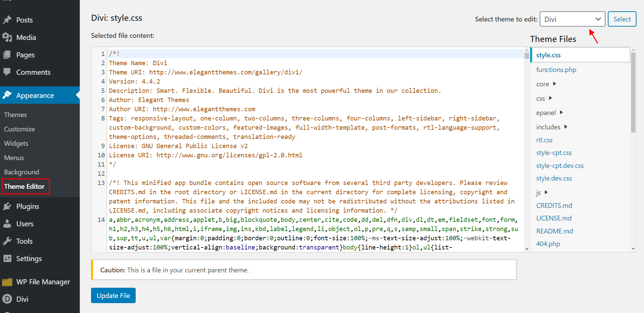Image resolution: width=644 pixels, height=313 pixels.
Task: Click the WP File Manager folder icon
Action: (7, 282)
